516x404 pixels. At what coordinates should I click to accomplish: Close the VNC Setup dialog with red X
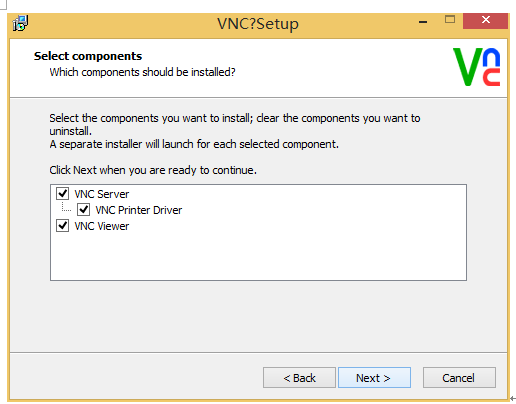pos(485,20)
